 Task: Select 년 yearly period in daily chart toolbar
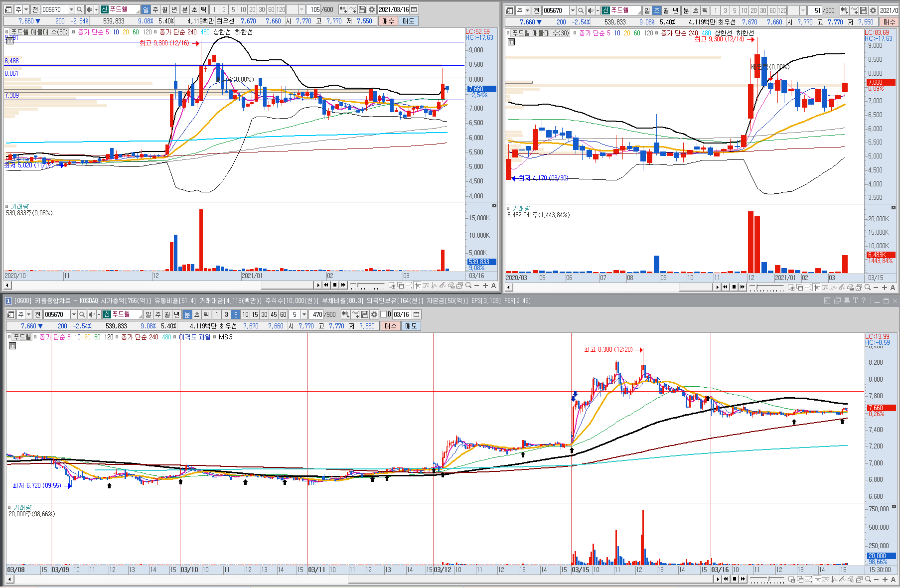174,9
